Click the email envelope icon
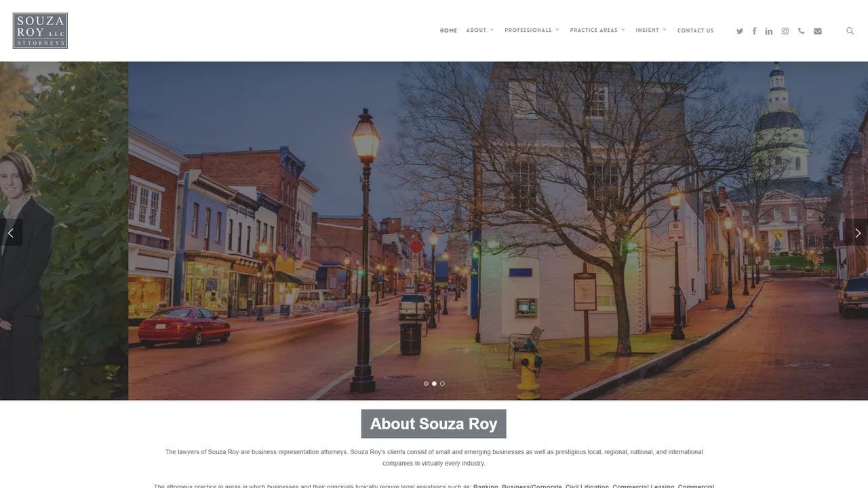 point(818,31)
